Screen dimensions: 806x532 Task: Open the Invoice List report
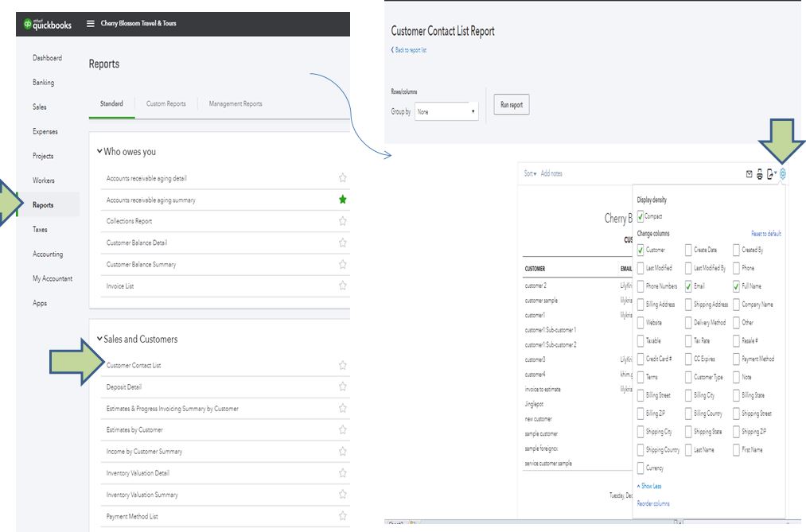tap(120, 286)
